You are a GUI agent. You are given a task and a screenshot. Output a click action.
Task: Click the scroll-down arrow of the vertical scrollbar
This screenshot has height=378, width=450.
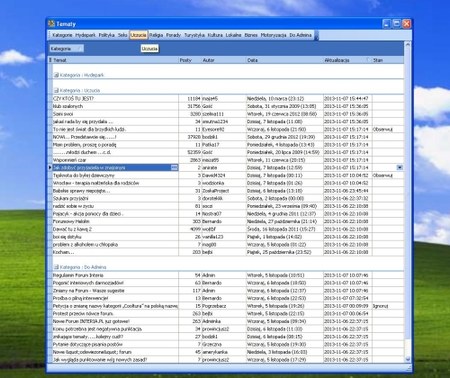(x=408, y=359)
